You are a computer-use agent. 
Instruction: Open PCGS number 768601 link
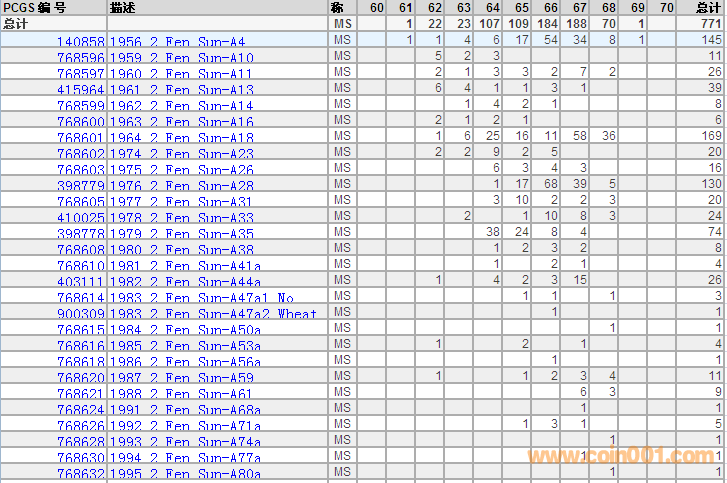point(81,136)
